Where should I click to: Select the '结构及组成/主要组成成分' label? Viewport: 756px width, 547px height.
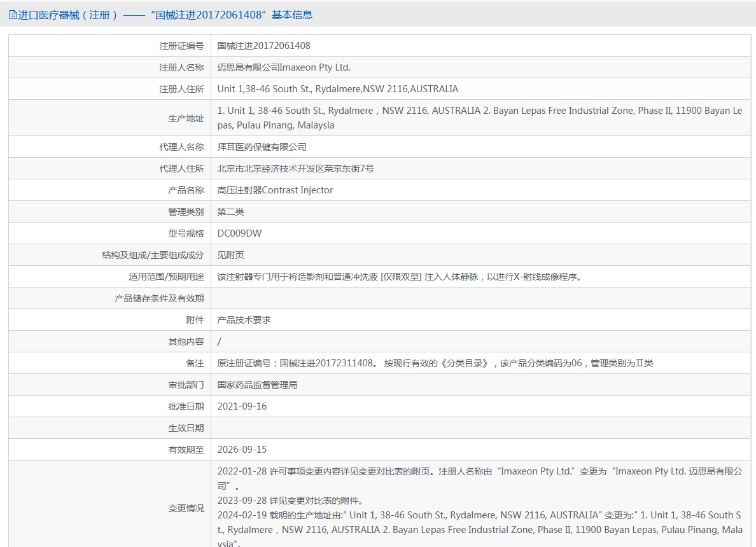pyautogui.click(x=153, y=256)
